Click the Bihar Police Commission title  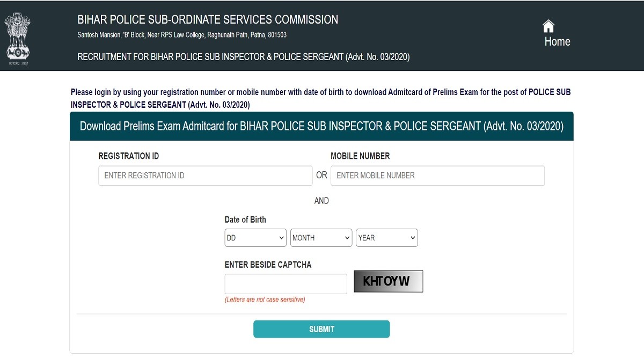(208, 20)
